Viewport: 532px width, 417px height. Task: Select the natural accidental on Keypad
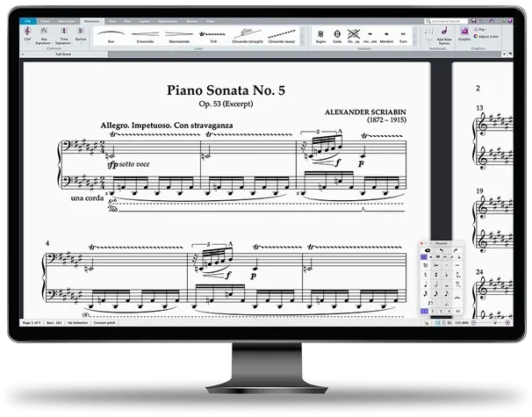[426, 275]
